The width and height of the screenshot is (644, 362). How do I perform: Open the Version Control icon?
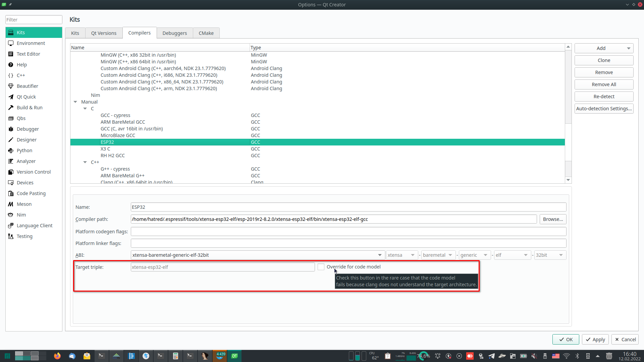(x=11, y=172)
